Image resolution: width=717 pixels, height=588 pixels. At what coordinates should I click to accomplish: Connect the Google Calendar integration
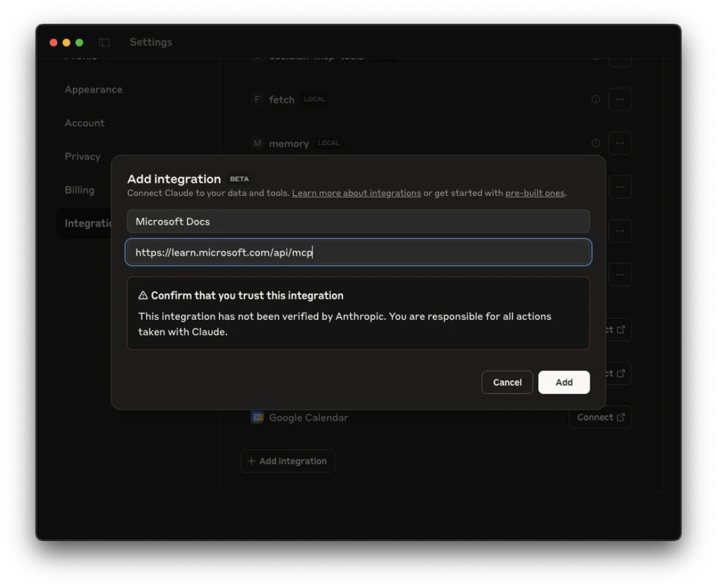(600, 417)
